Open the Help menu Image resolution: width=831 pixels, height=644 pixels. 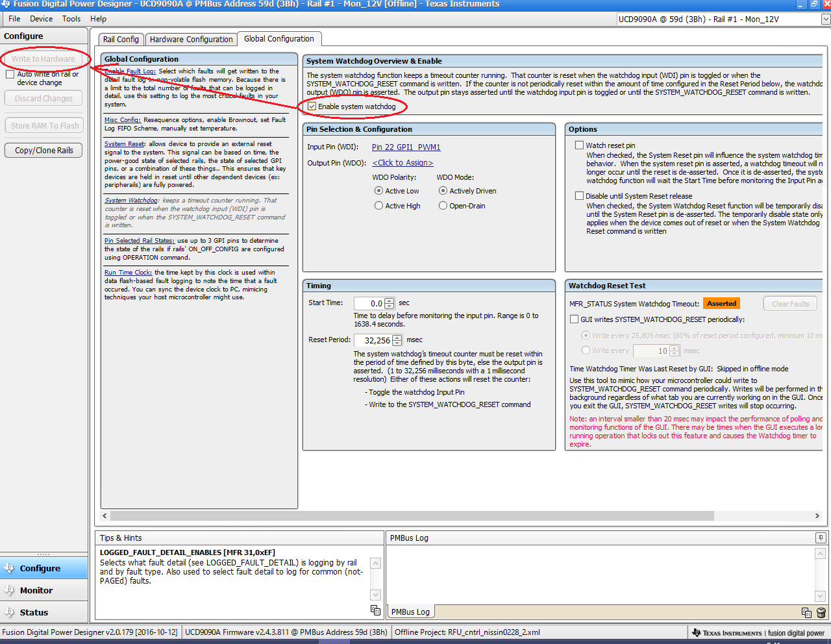point(98,19)
